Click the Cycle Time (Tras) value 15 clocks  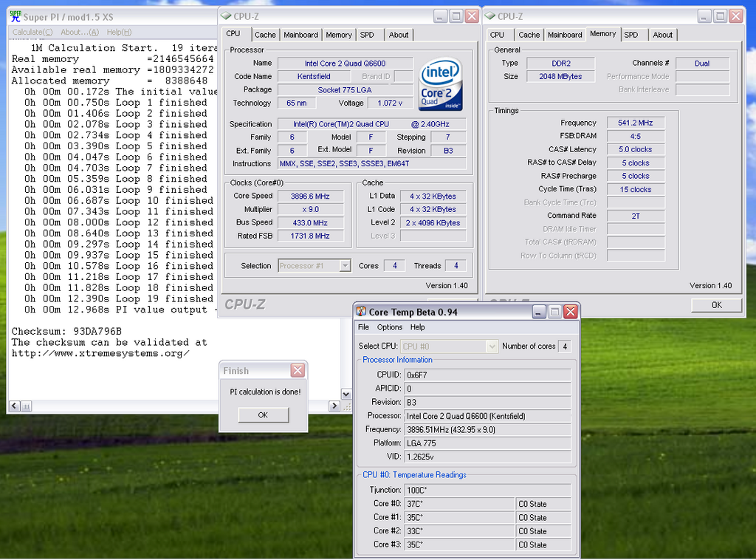pos(636,190)
